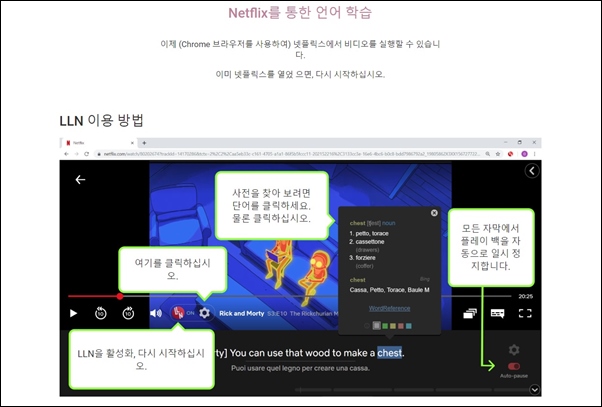602x407 pixels.
Task: Collapse side panel with left chevron
Action: [x=532, y=171]
